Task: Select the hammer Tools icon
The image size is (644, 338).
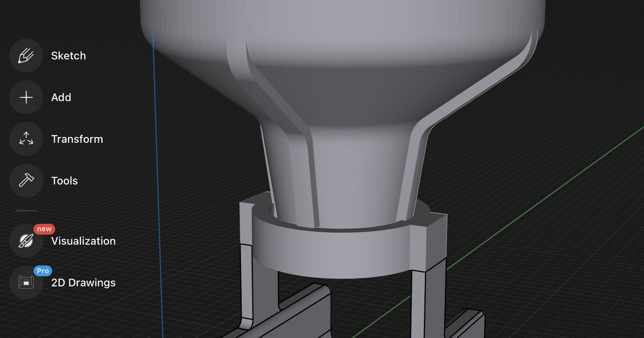Action: [x=26, y=181]
